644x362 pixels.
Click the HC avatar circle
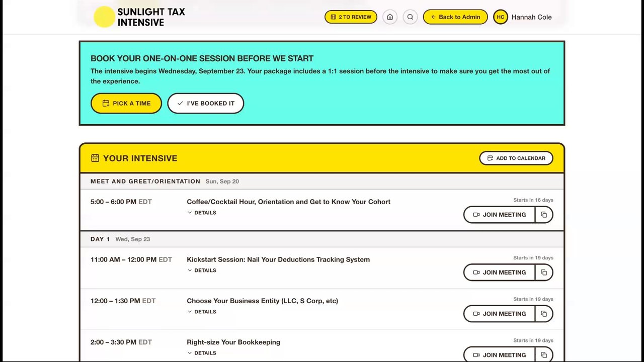pos(501,17)
